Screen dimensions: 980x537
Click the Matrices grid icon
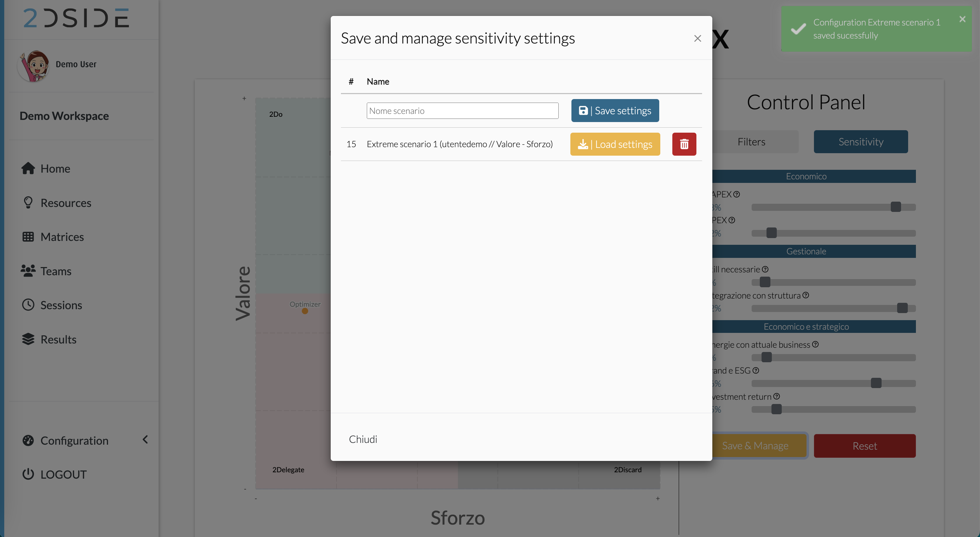[28, 236]
